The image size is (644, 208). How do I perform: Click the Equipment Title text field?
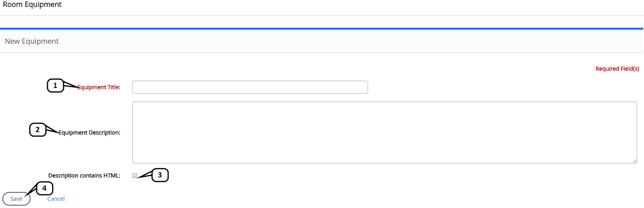pyautogui.click(x=250, y=87)
